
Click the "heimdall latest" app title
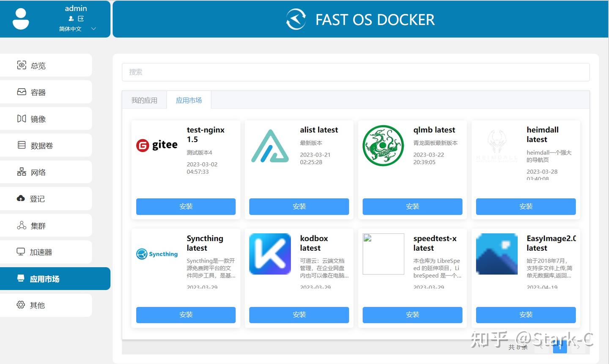543,134
